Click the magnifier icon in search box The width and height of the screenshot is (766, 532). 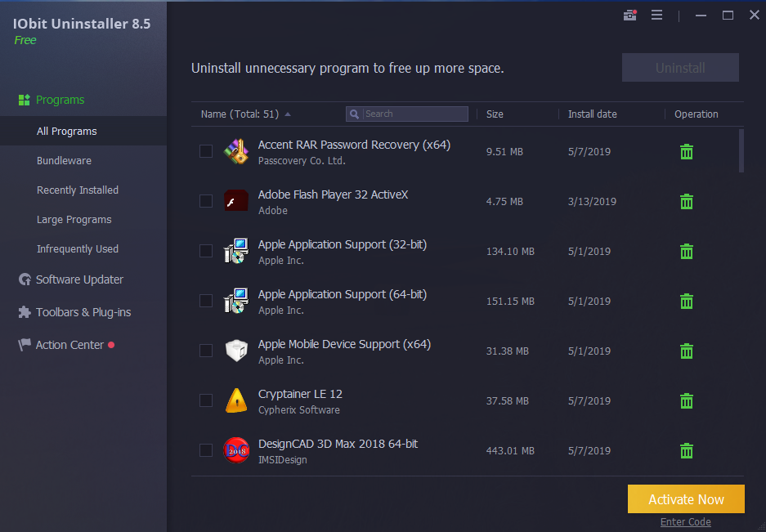355,114
